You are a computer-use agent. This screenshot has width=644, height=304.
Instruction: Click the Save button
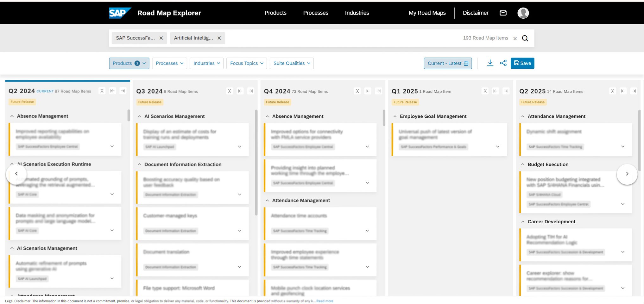coord(522,63)
